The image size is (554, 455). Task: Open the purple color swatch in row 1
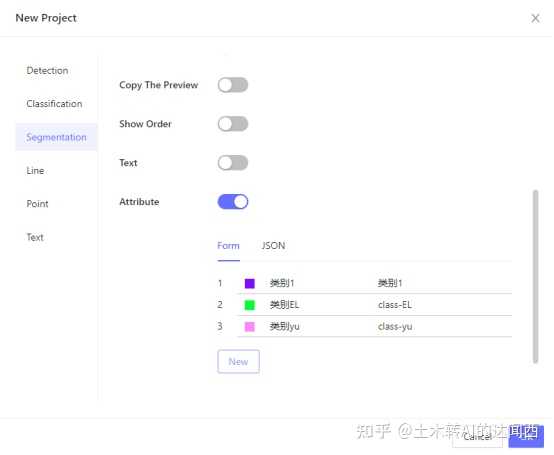click(x=249, y=283)
